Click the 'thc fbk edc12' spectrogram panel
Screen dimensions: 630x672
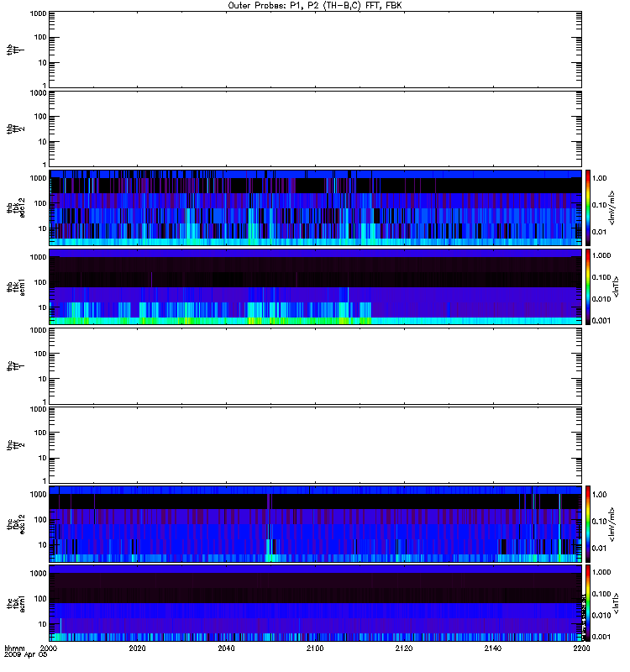(x=316, y=523)
